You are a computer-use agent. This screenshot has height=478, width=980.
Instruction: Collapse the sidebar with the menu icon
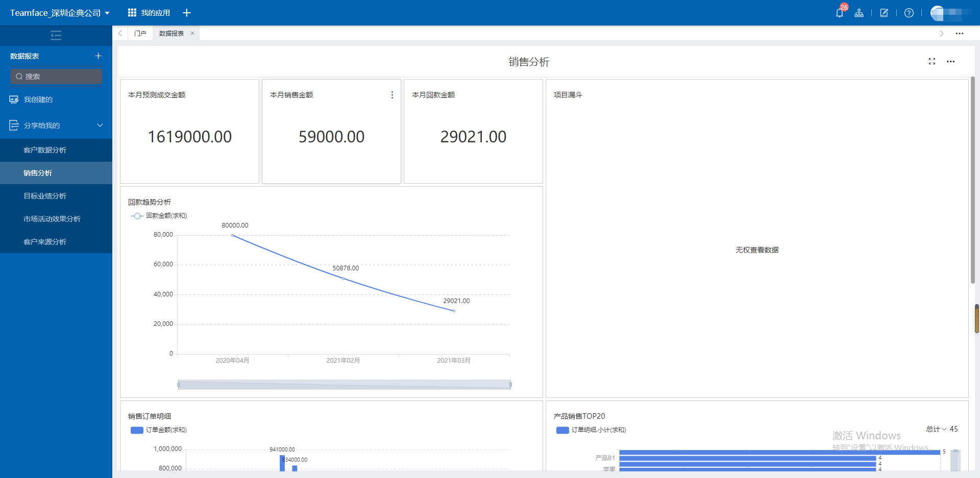[56, 35]
